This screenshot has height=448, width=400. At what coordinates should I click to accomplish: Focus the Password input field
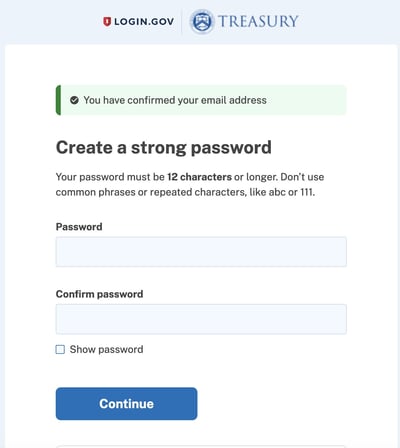click(x=201, y=252)
